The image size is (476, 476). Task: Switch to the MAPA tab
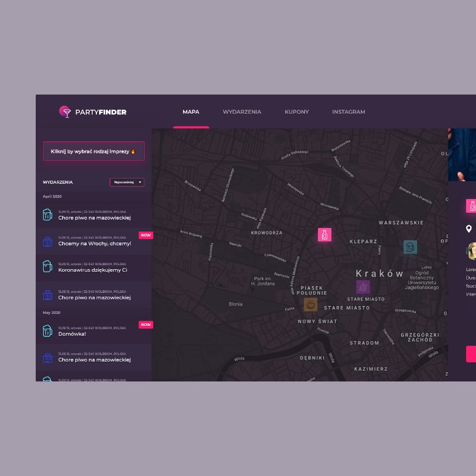click(191, 112)
